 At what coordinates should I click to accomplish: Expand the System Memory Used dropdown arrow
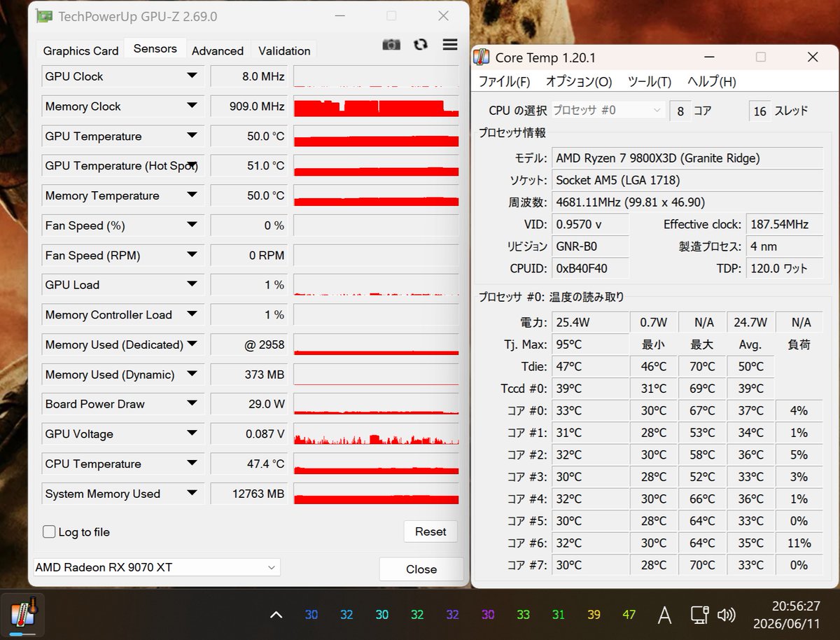click(192, 493)
